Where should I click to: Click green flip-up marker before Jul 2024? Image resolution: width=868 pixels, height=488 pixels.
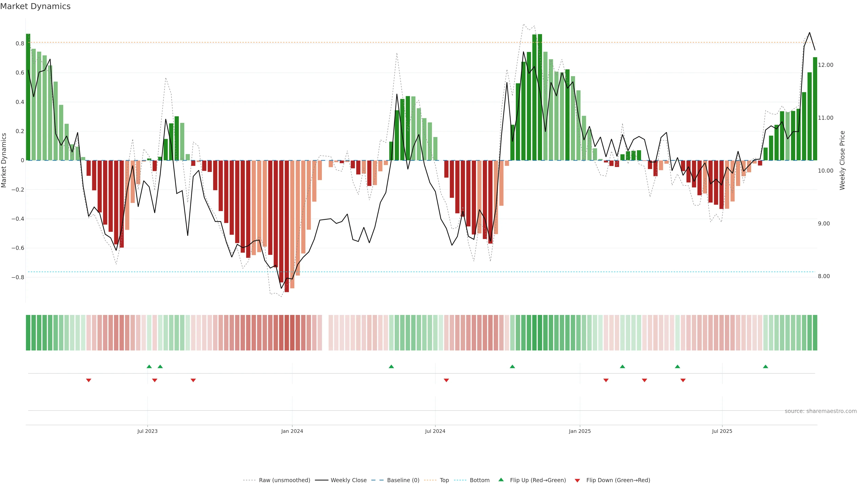click(x=391, y=366)
